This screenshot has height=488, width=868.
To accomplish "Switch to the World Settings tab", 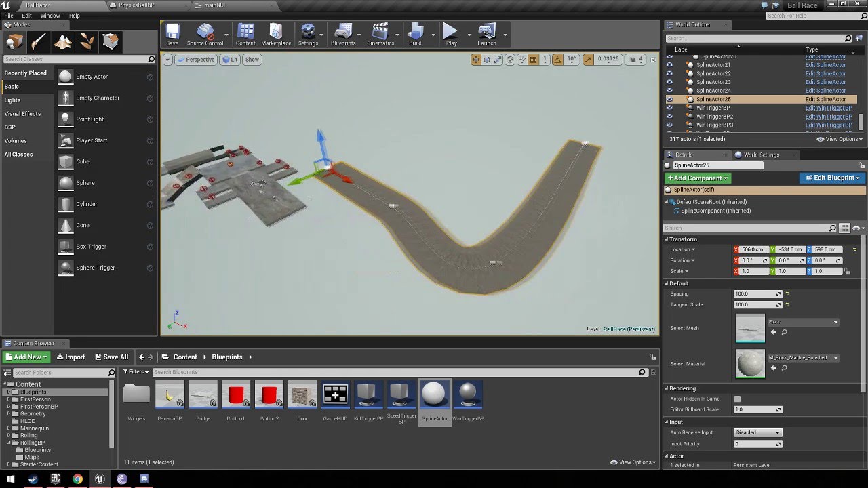I will [x=761, y=155].
